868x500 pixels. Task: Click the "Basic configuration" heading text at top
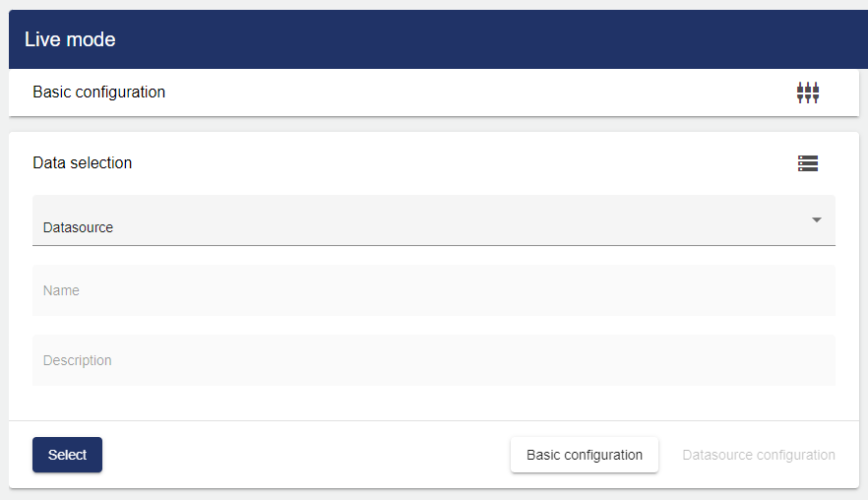coord(98,93)
